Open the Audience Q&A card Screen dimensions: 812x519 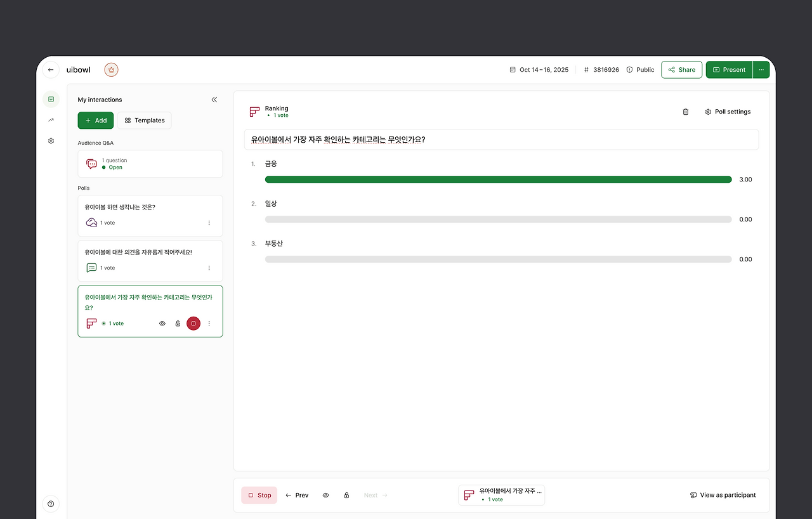tap(150, 164)
